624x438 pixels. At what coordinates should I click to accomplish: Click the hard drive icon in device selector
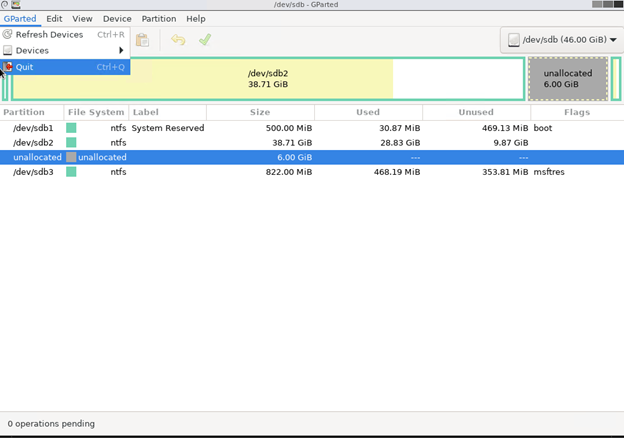[514, 40]
